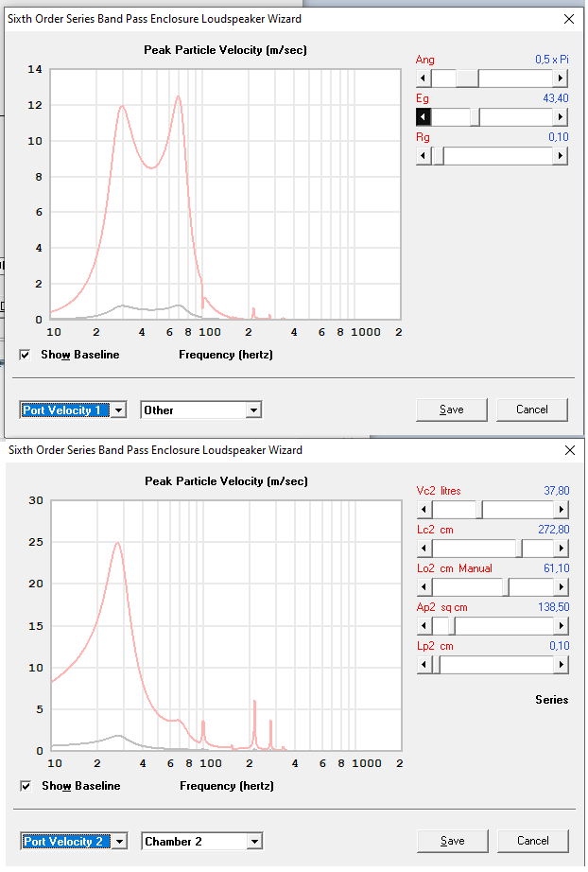Click the Ap2 value 138,50
This screenshot has height=872, width=588.
(x=554, y=607)
